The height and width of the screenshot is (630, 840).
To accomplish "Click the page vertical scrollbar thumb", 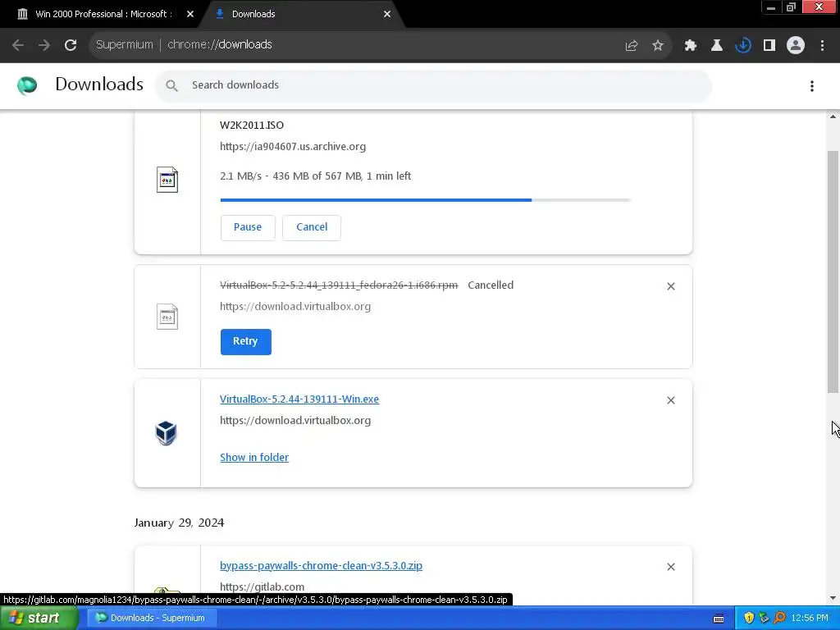I will coord(833,272).
